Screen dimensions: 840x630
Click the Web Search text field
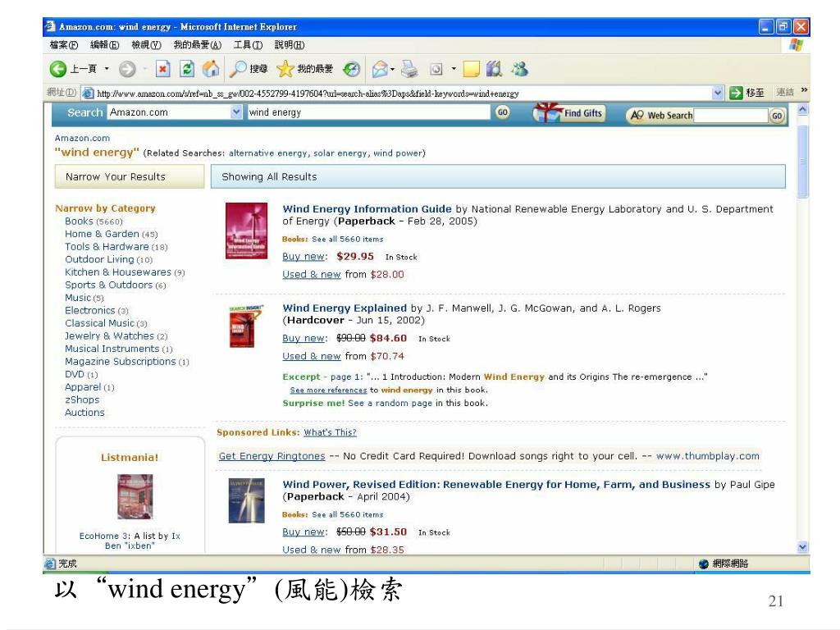pyautogui.click(x=731, y=116)
